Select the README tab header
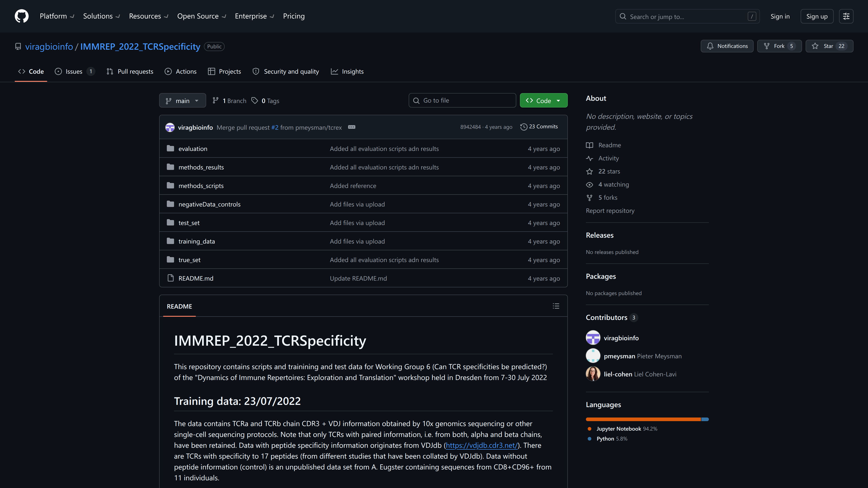868x488 pixels. (x=179, y=306)
